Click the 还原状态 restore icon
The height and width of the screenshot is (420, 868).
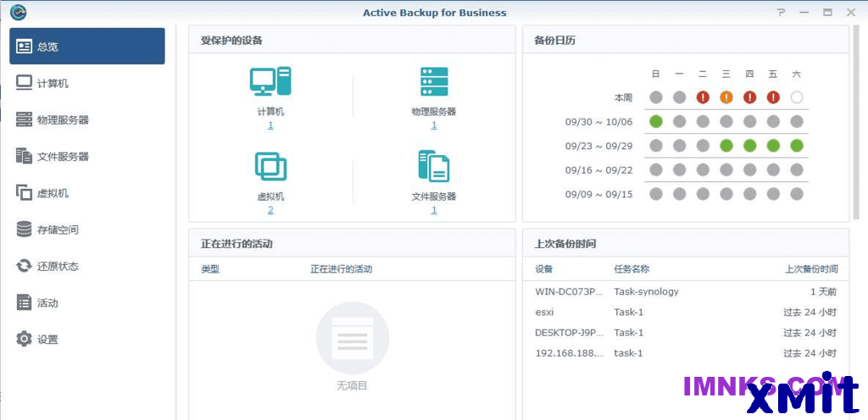tap(24, 267)
